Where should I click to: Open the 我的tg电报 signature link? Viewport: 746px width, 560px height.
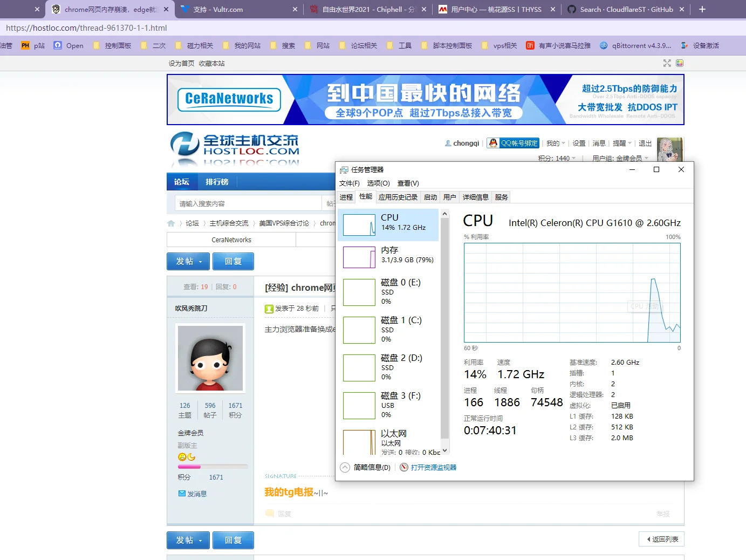point(289,492)
